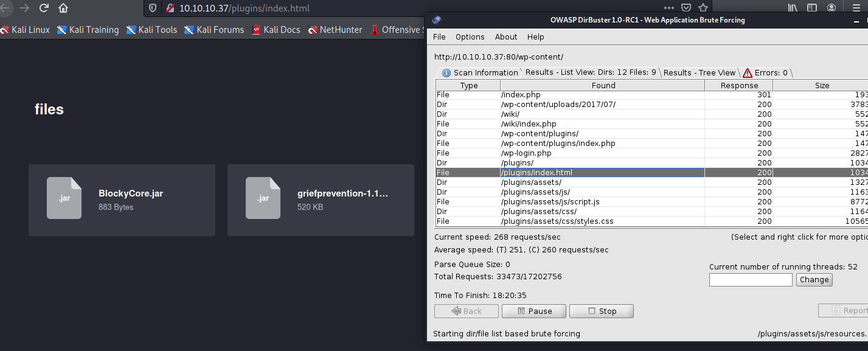Click the running threads input field
Viewport: 868px width, 351px height.
coord(750,280)
